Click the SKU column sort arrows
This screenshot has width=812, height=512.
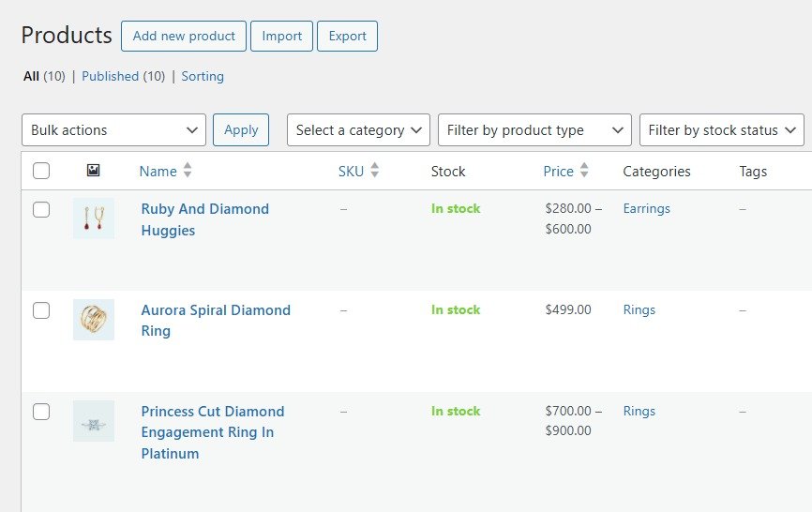[x=375, y=171]
